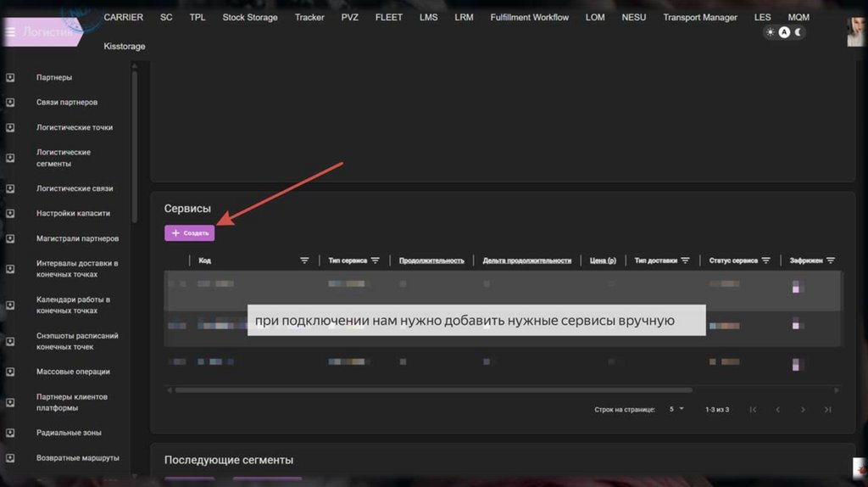This screenshot has width=868, height=487.
Task: Switch to light theme with sun icon
Action: pyautogui.click(x=770, y=32)
